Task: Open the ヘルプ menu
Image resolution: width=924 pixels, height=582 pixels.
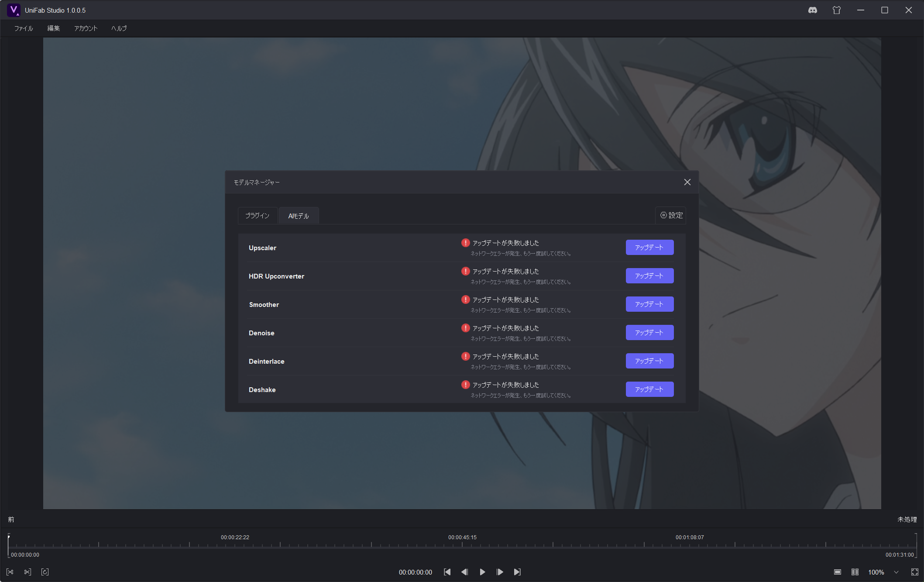Action: pyautogui.click(x=119, y=28)
